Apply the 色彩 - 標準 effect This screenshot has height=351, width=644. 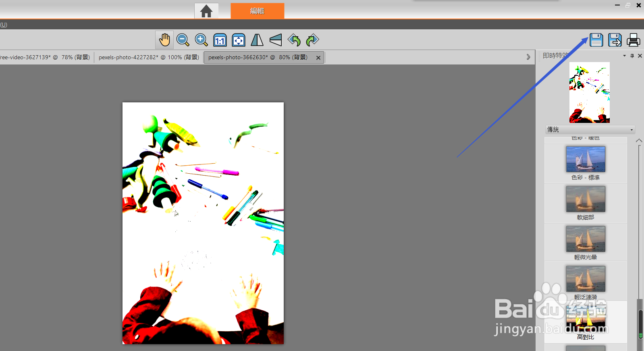pyautogui.click(x=586, y=163)
